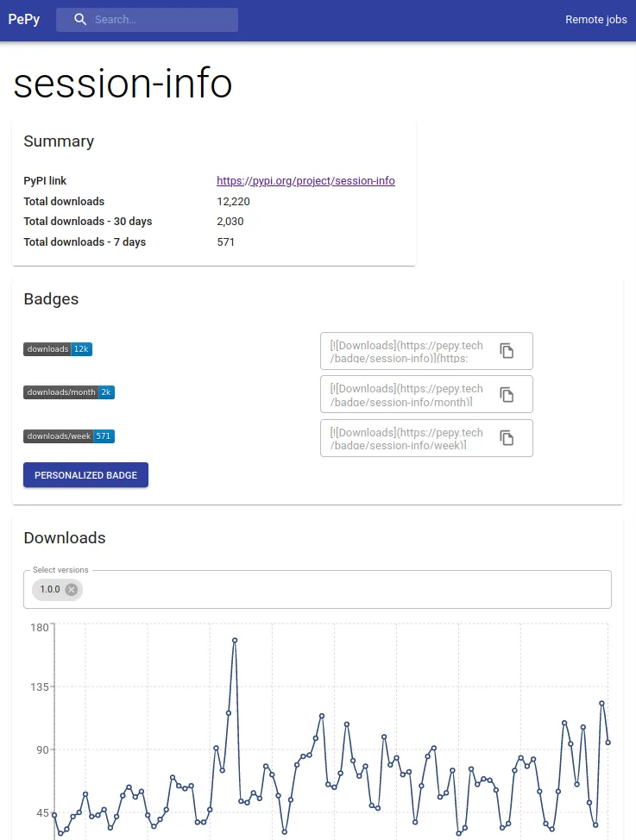
Task: Click the total downloads badge markdown textbox
Action: click(407, 351)
